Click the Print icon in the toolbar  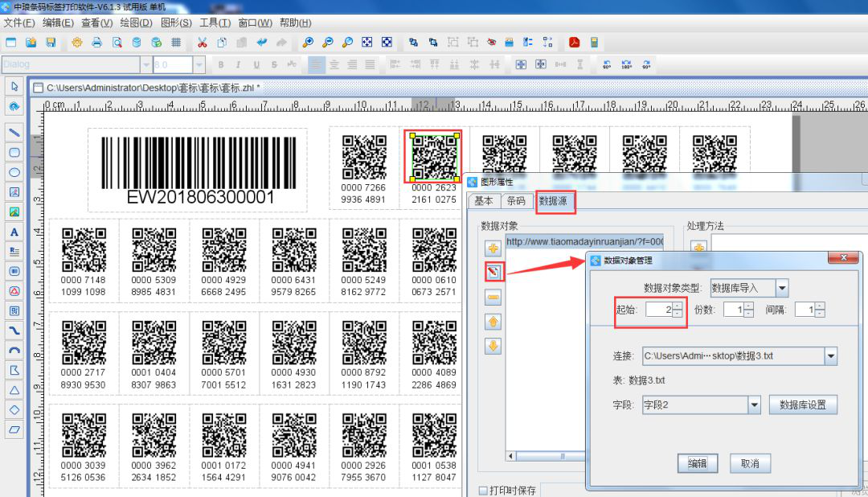pos(96,43)
